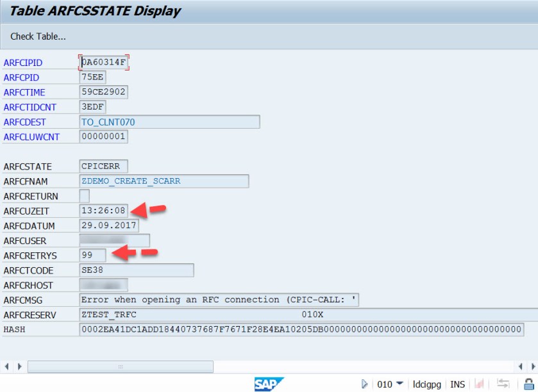The width and height of the screenshot is (538, 392).
Task: Toggle the INS insert mode indicator
Action: [x=457, y=384]
